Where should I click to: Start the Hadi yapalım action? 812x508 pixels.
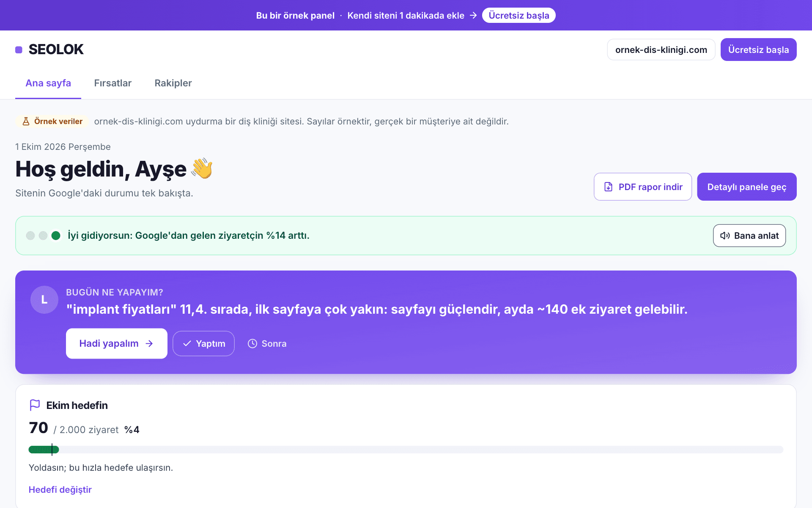coord(117,343)
